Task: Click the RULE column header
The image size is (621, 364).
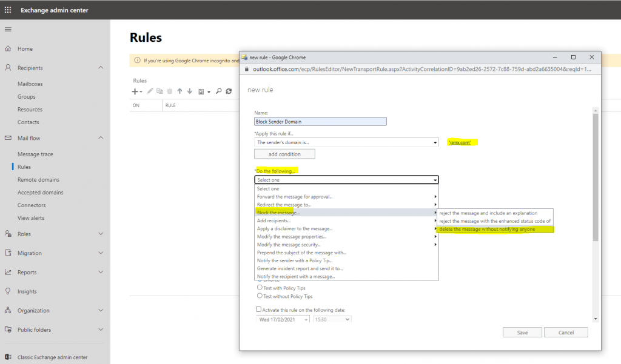Action: (170, 105)
